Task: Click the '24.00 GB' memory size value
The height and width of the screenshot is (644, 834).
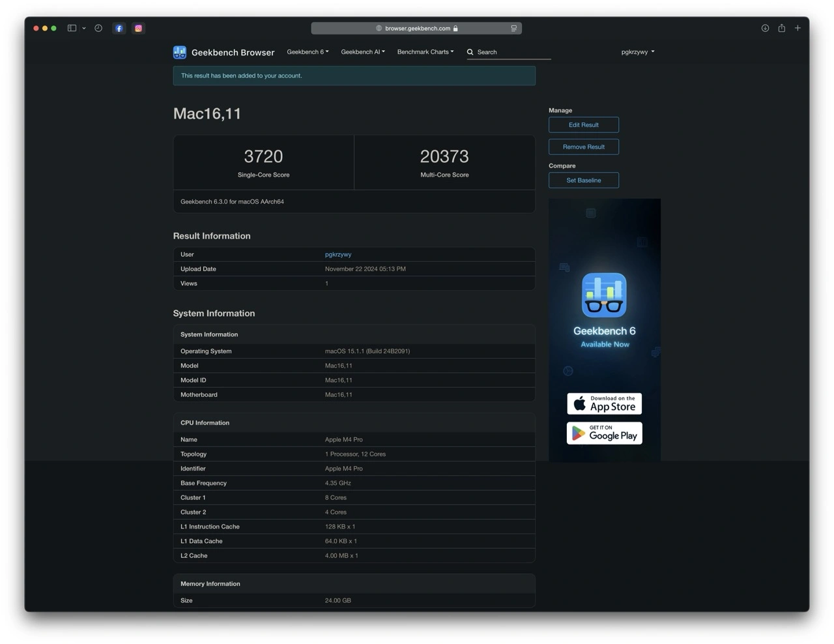Action: coord(338,600)
